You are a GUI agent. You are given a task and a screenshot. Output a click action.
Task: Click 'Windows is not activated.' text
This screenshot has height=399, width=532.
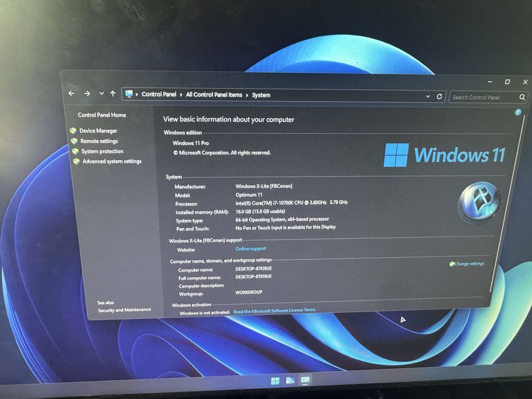point(205,312)
